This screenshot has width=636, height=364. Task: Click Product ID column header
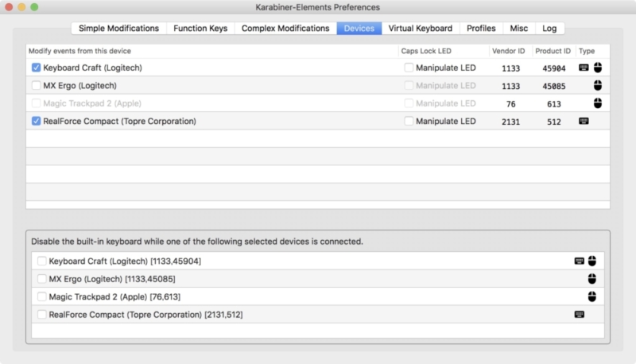pyautogui.click(x=553, y=51)
